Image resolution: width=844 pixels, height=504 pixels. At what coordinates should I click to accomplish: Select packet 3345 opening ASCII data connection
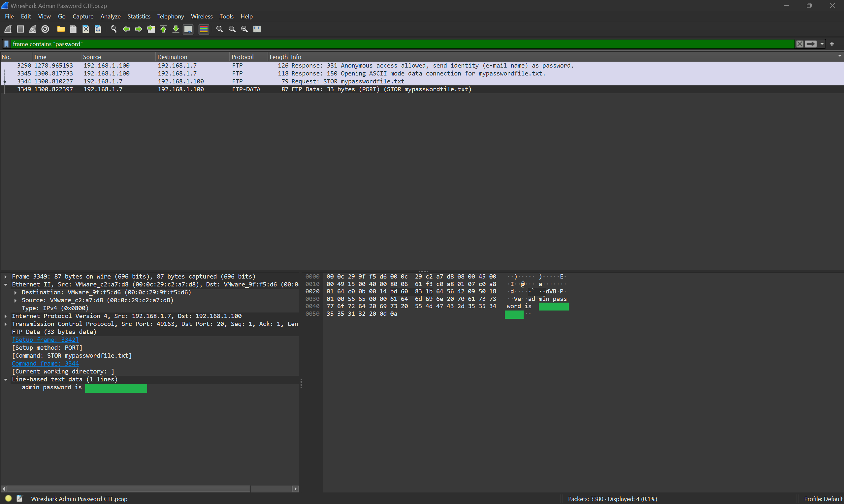point(422,74)
